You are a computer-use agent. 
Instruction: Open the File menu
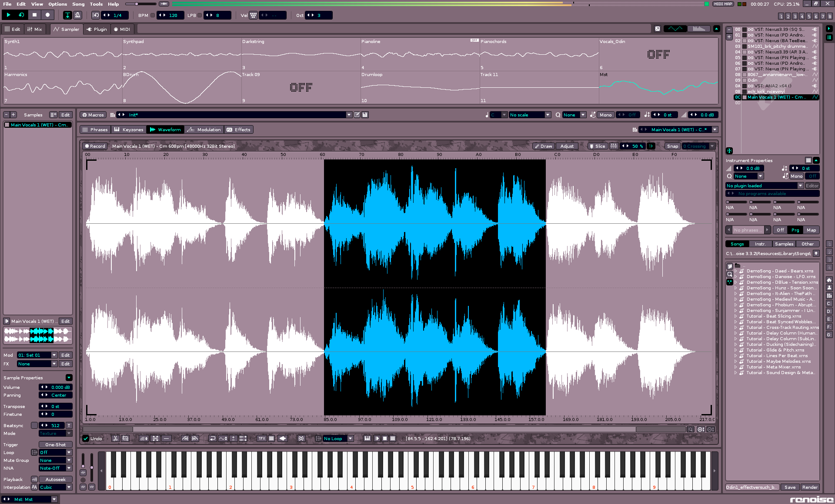[x=7, y=4]
